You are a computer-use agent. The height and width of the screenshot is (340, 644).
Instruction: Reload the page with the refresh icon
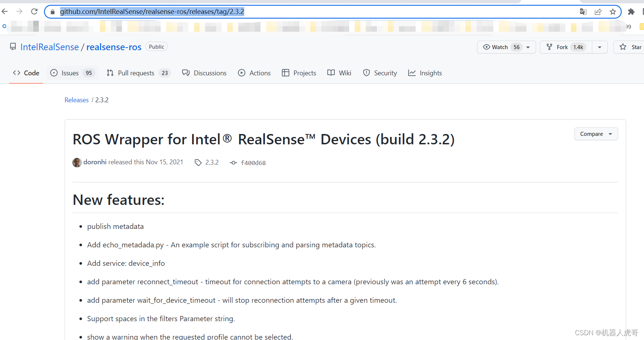coord(34,12)
